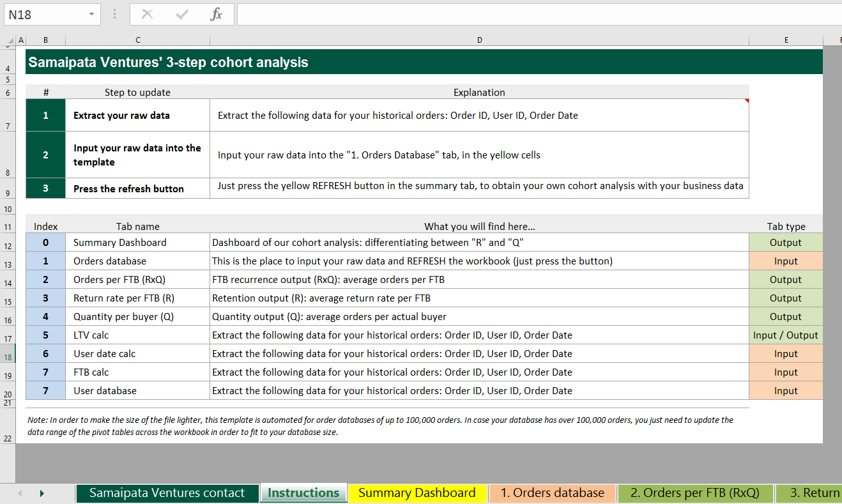Screen dimensions: 842x504
Task: Click the green step number 1 cell
Action: click(x=45, y=116)
